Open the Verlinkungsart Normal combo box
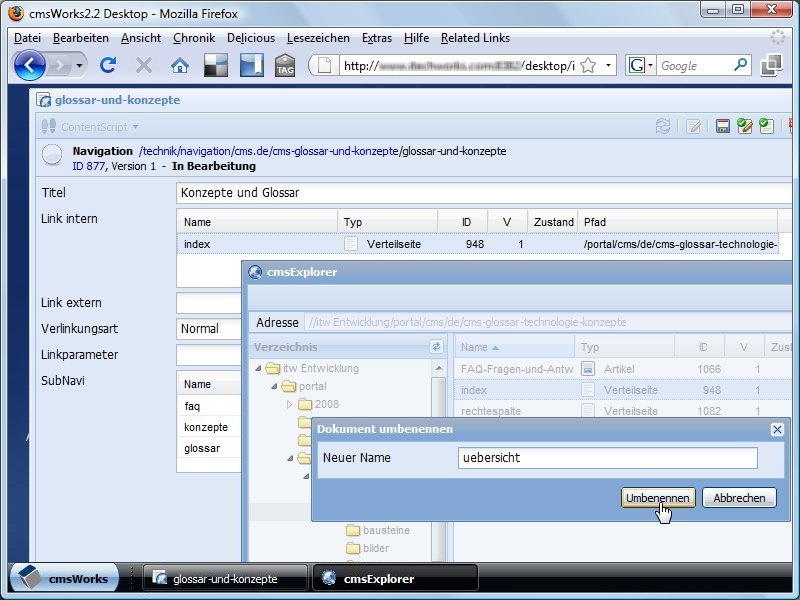 click(x=209, y=329)
